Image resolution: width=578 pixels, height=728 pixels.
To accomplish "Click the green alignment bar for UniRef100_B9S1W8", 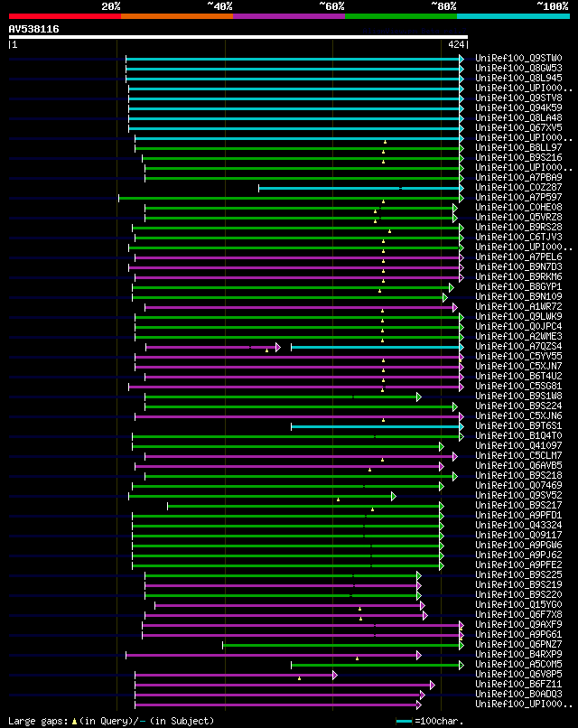I will [x=284, y=397].
